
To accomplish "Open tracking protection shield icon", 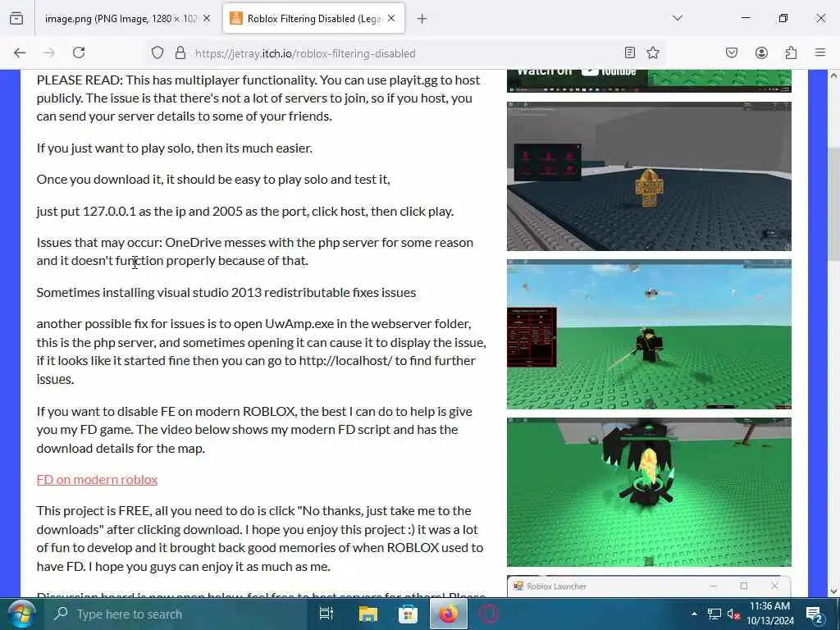I will pyautogui.click(x=157, y=53).
